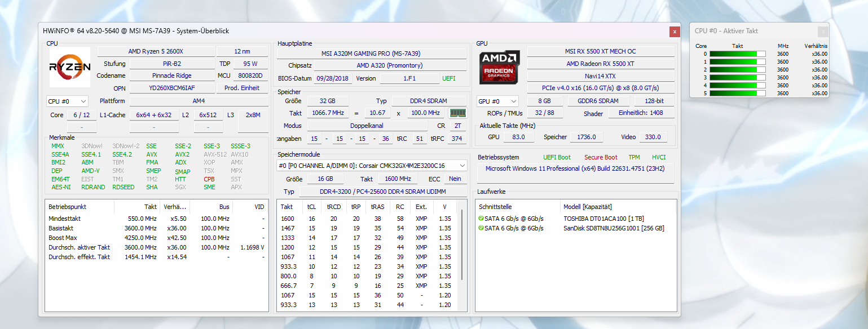Close the HWiNFO System-Überblick window
The width and height of the screenshot is (868, 329).
pyautogui.click(x=674, y=32)
